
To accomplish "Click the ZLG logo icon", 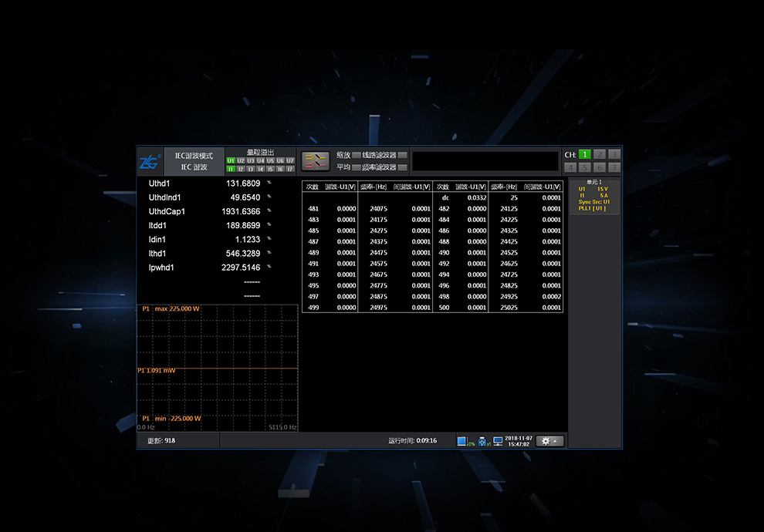I will click(150, 161).
